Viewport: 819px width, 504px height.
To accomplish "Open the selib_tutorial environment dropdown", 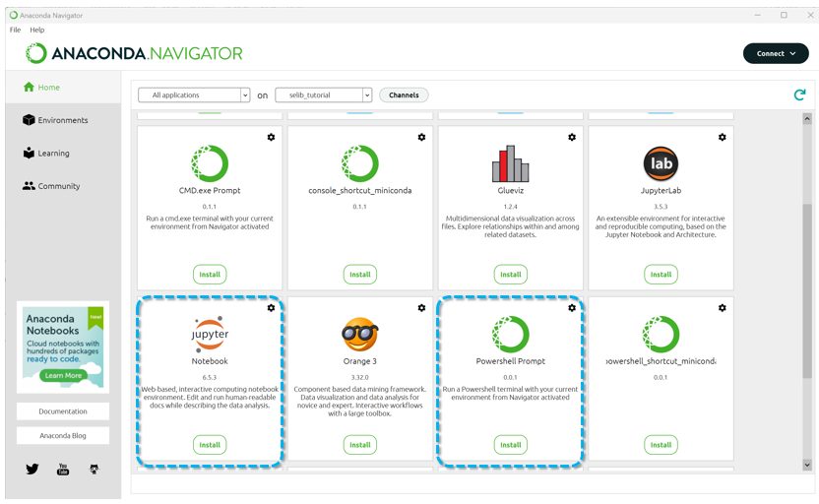I will pos(323,95).
